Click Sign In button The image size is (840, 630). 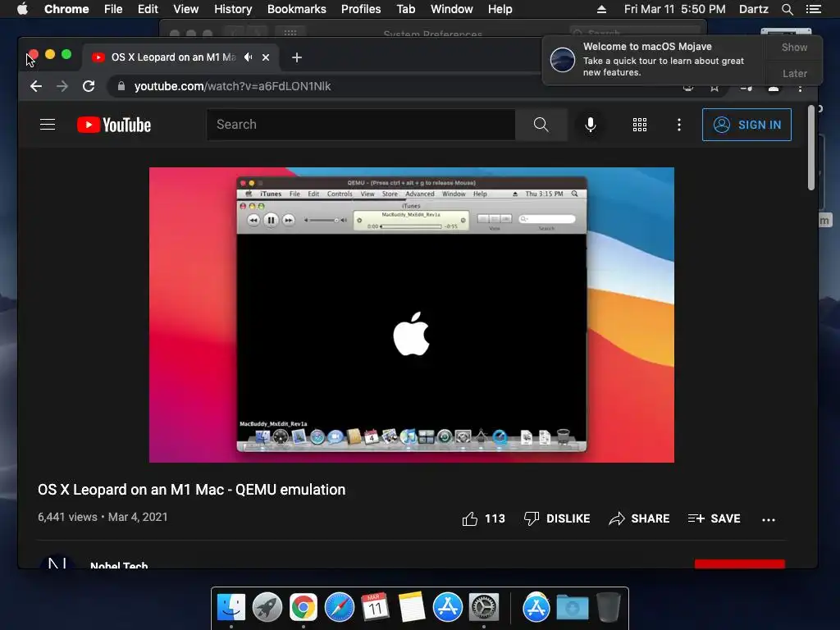point(746,125)
